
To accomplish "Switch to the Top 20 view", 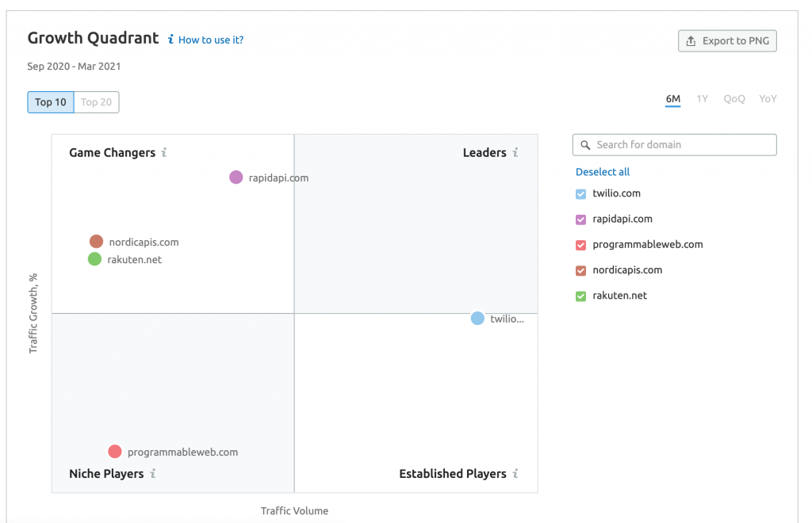I will point(96,102).
